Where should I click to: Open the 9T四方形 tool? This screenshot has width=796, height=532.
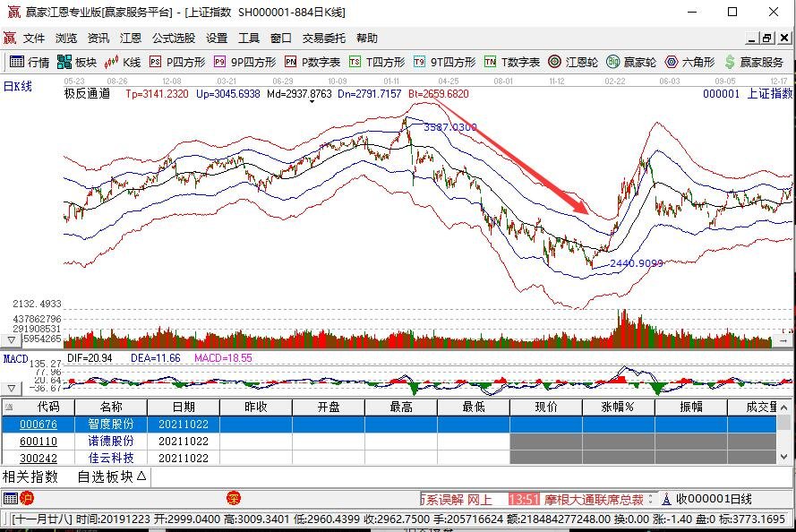click(x=444, y=62)
